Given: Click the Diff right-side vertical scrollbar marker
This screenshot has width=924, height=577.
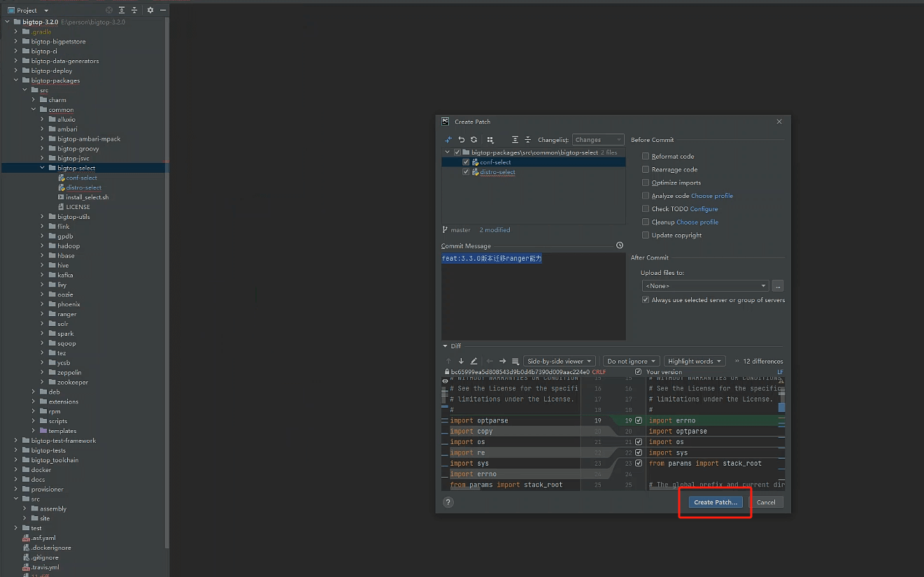Looking at the screenshot, I should (781, 407).
